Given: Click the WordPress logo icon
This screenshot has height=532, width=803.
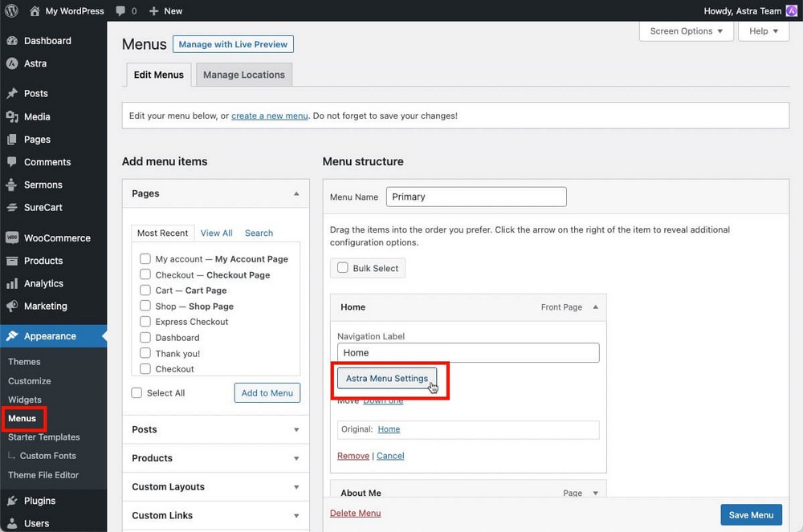Looking at the screenshot, I should coord(11,10).
